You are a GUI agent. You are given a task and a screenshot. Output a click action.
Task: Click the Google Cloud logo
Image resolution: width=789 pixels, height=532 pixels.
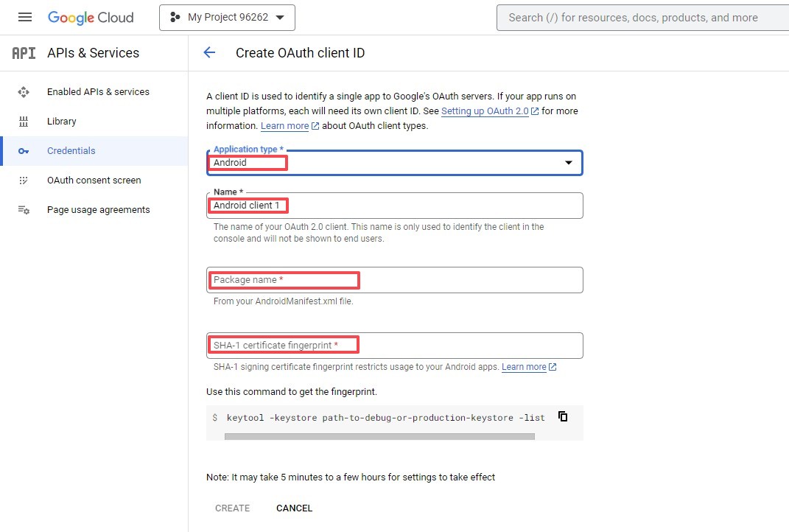91,17
